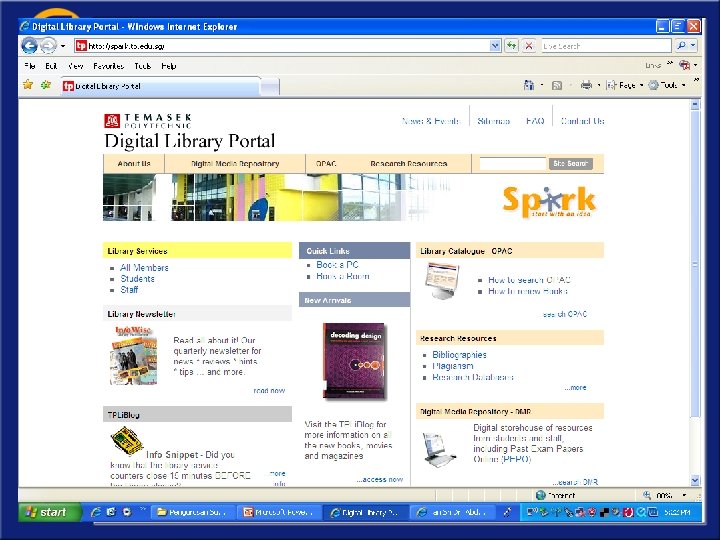The height and width of the screenshot is (540, 720).
Task: Click the Live Search magnifier icon
Action: point(681,45)
